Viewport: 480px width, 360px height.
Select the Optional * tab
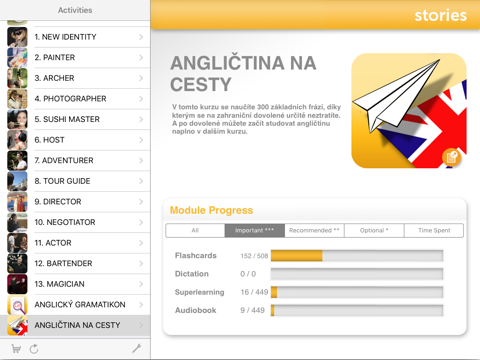[374, 230]
